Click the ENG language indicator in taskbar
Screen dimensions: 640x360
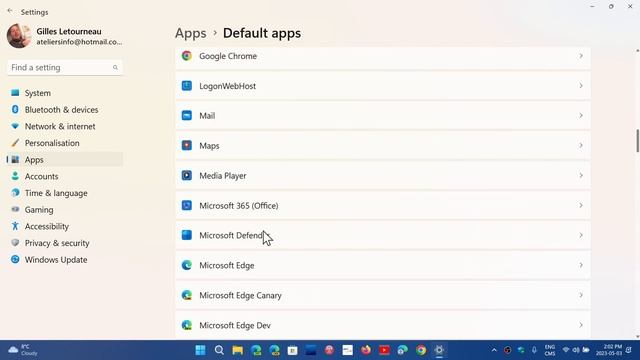(x=550, y=350)
